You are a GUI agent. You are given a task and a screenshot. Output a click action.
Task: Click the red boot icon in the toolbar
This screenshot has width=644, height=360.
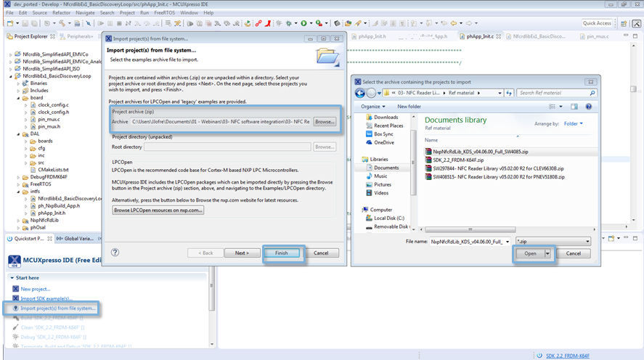pos(268,23)
